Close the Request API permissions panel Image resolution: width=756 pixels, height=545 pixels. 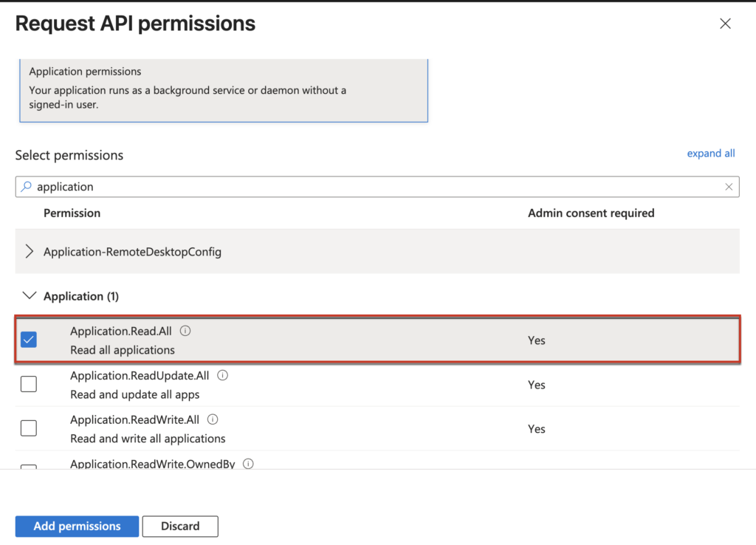tap(725, 24)
